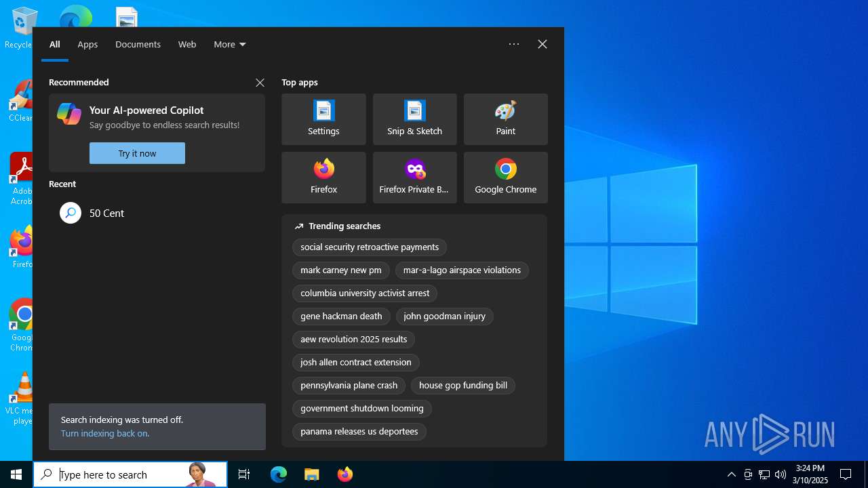Open the notification center
868x488 pixels.
pyautogui.click(x=846, y=474)
